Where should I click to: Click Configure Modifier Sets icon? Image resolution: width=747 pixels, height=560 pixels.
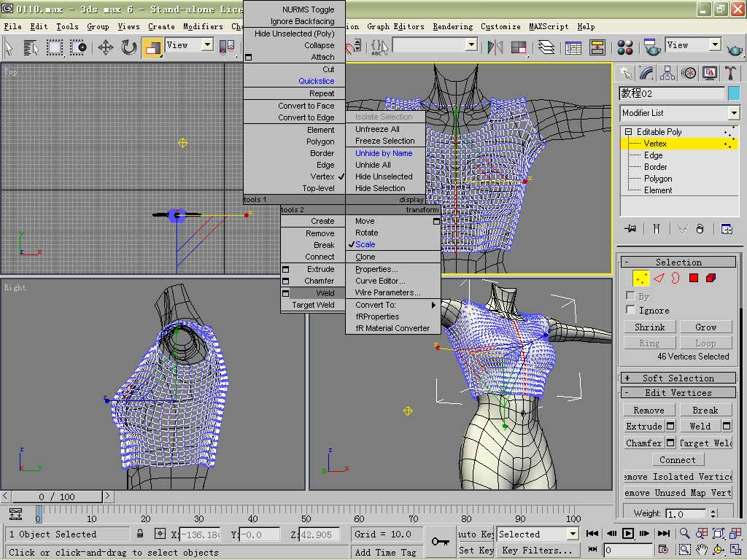click(x=727, y=230)
